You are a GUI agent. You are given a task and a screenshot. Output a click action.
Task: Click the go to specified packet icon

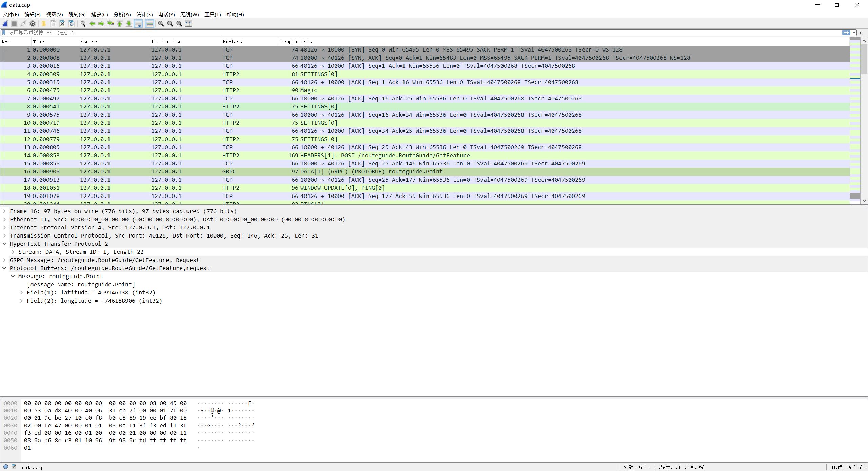(111, 24)
